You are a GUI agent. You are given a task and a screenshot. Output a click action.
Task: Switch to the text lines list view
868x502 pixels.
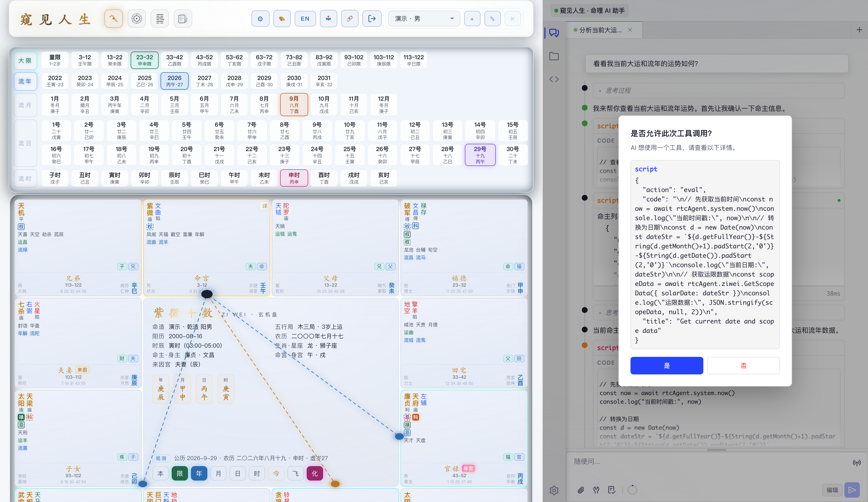160,19
